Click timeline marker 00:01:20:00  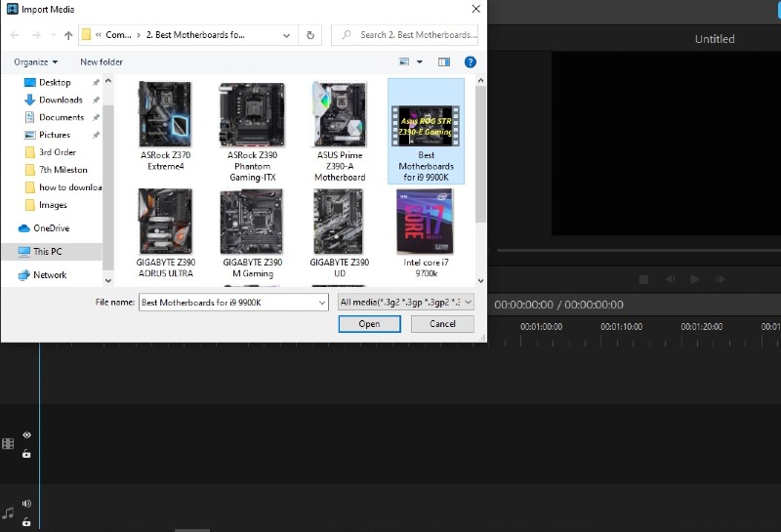click(701, 327)
